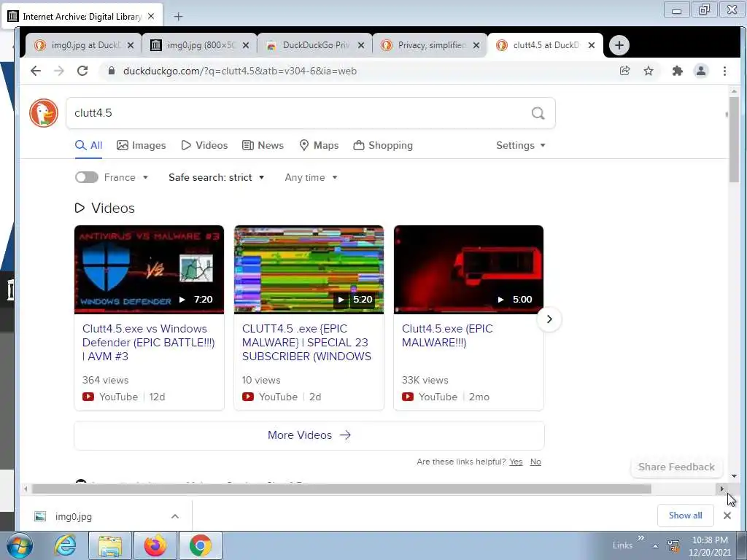This screenshot has height=560, width=747.
Task: Open File Explorer from taskbar
Action: pyautogui.click(x=110, y=545)
